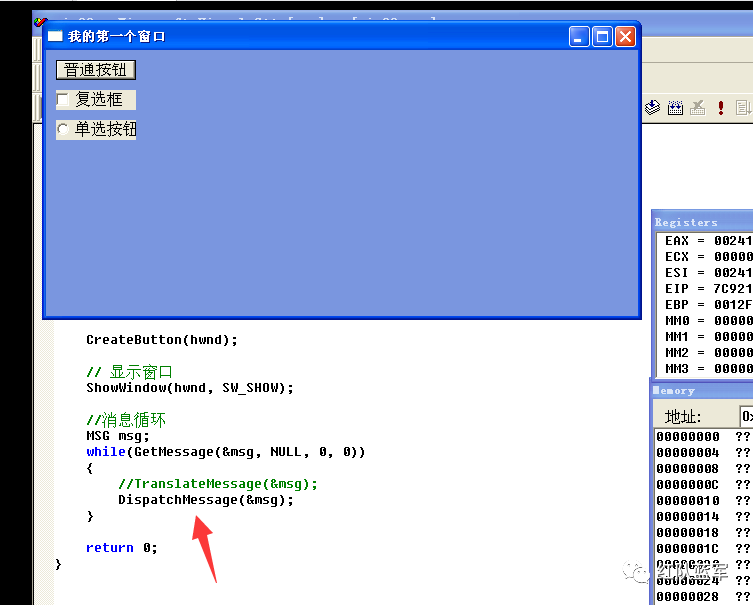Open the system menu icon of 我的第一个窗口
The height and width of the screenshot is (605, 753).
[55, 36]
